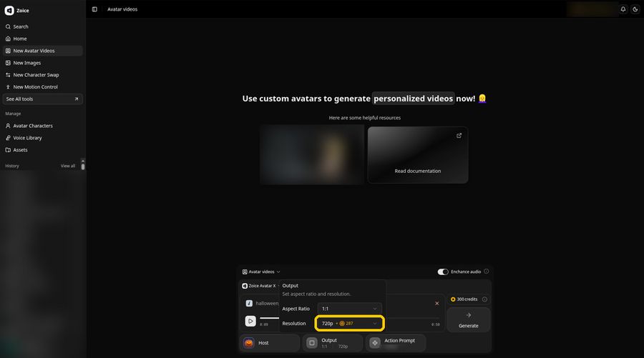Open the blurred video tutorial thumbnail
644x358 pixels.
[312, 154]
